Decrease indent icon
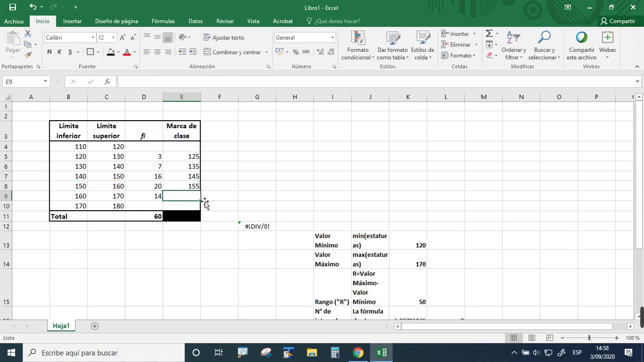Image resolution: width=644 pixels, height=362 pixels. point(182,52)
